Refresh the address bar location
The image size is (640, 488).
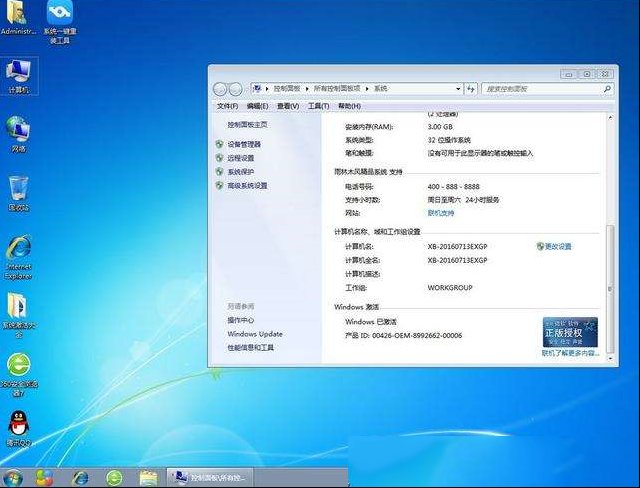(x=471, y=89)
